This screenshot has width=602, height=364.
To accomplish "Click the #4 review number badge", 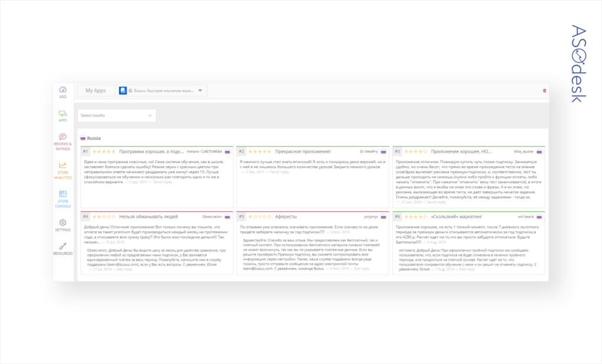I will (85, 217).
